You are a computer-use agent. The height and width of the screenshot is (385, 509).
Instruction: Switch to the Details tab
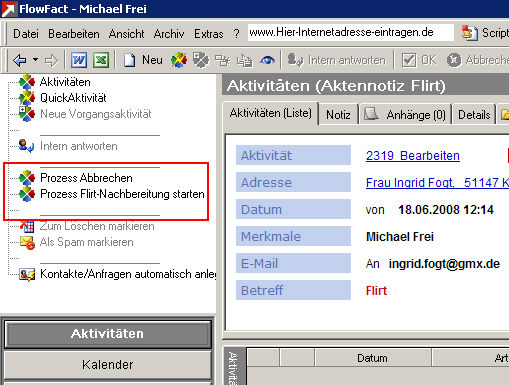[x=474, y=115]
